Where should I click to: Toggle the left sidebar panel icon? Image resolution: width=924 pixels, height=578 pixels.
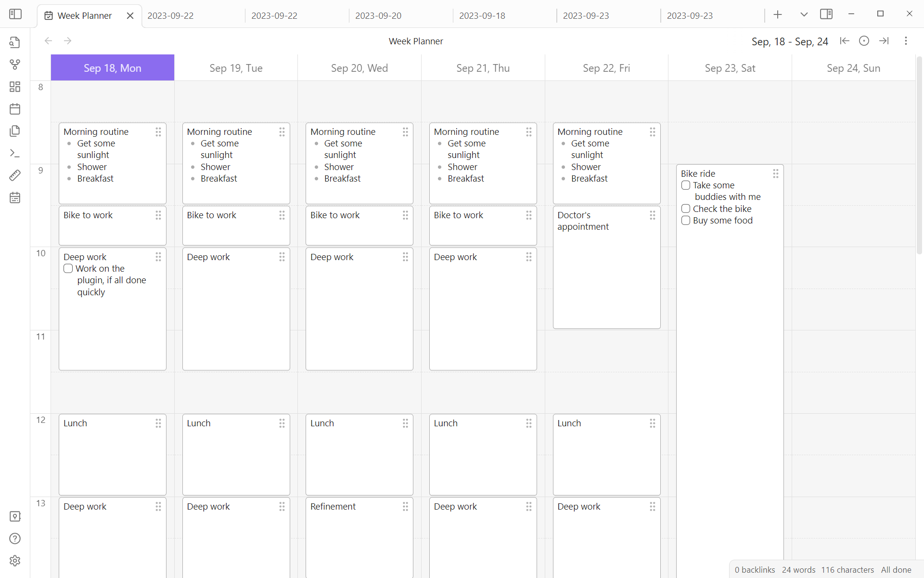pos(15,14)
